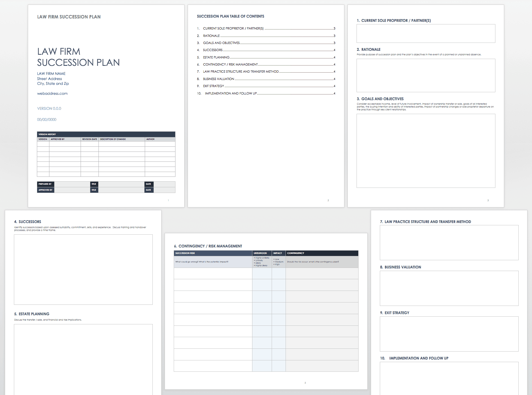Click the 6. CONTINGENCY / RISK MANAGEMENT heading

point(208,246)
